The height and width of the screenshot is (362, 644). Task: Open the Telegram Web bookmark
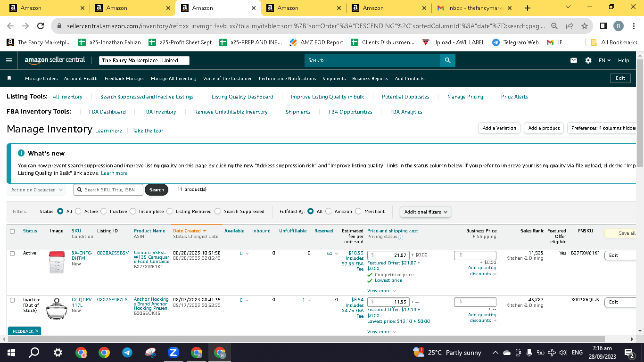[515, 42]
